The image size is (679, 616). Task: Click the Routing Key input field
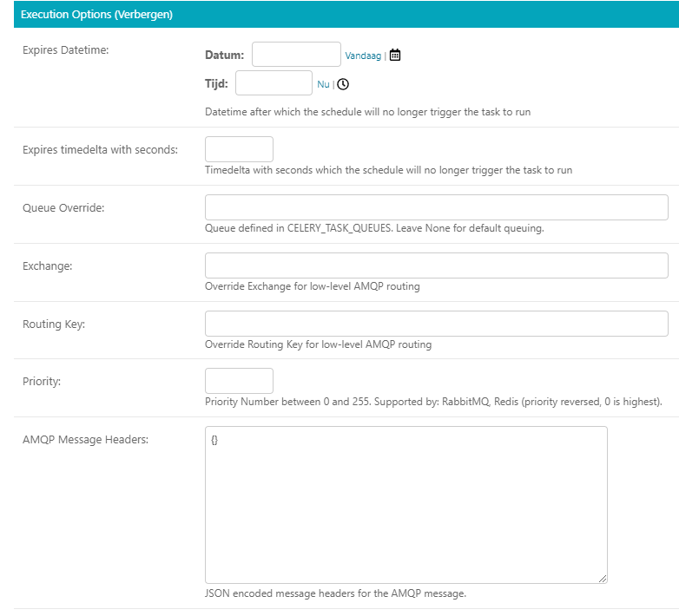click(436, 324)
